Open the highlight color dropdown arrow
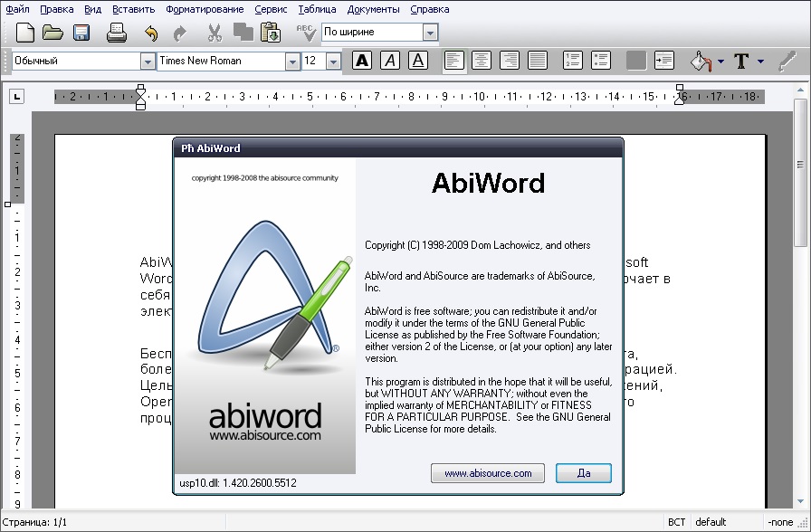Viewport: 811px width, 532px height. coord(721,62)
